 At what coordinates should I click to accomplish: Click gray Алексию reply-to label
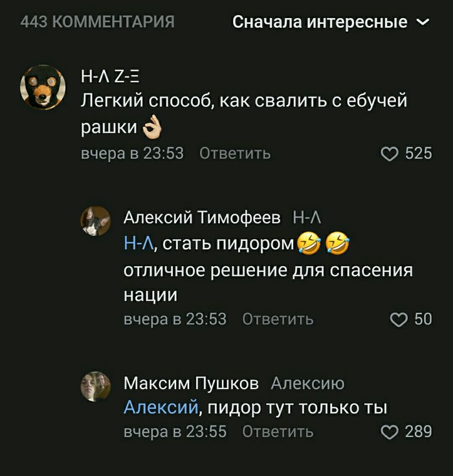click(x=307, y=383)
